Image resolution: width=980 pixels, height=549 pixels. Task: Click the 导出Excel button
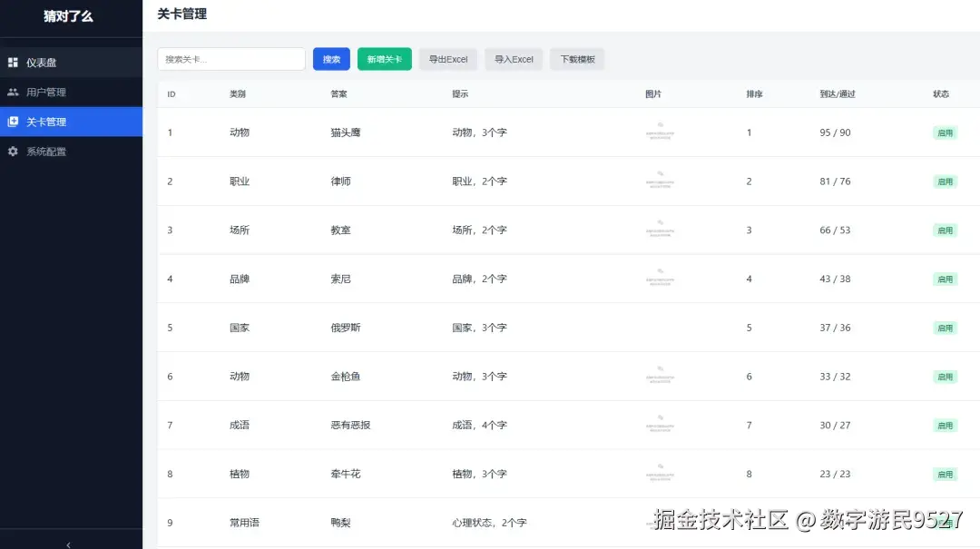coord(447,59)
